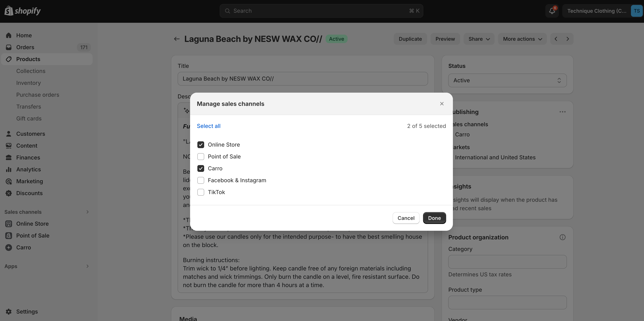The width and height of the screenshot is (644, 321).
Task: Tick the Facebook & Instagram checkbox
Action: pos(200,180)
